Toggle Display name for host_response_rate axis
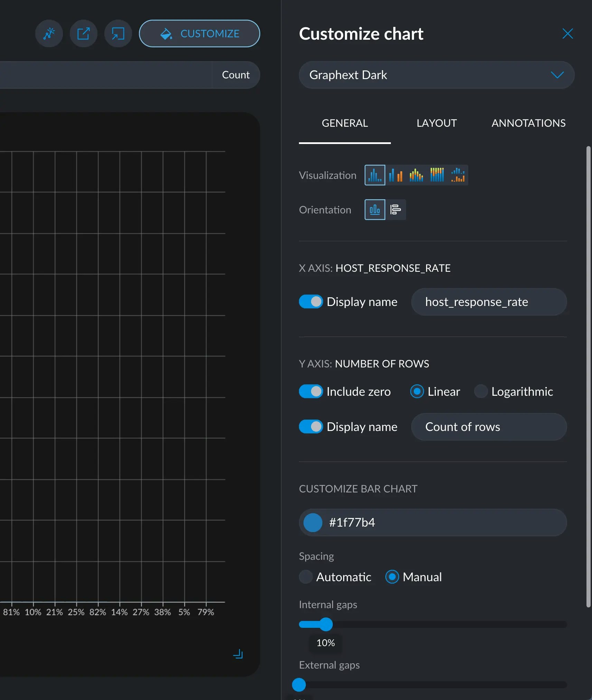Image resolution: width=592 pixels, height=700 pixels. pos(311,301)
